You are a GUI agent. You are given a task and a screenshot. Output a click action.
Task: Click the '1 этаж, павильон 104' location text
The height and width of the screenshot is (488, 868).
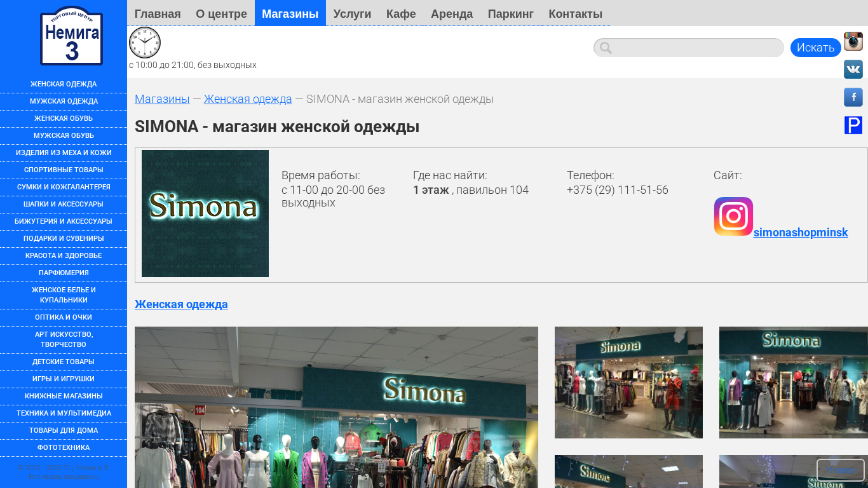pyautogui.click(x=471, y=190)
